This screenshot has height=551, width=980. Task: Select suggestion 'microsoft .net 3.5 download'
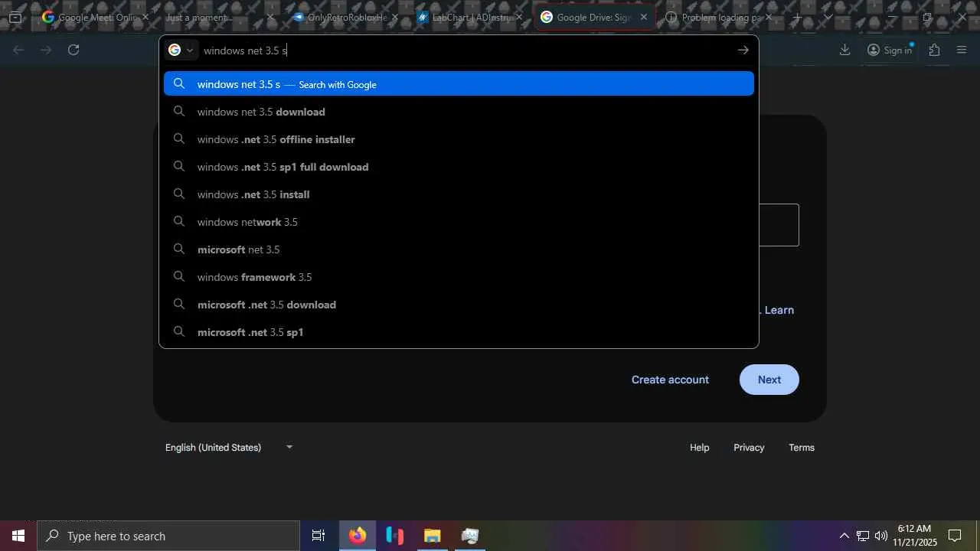point(459,305)
